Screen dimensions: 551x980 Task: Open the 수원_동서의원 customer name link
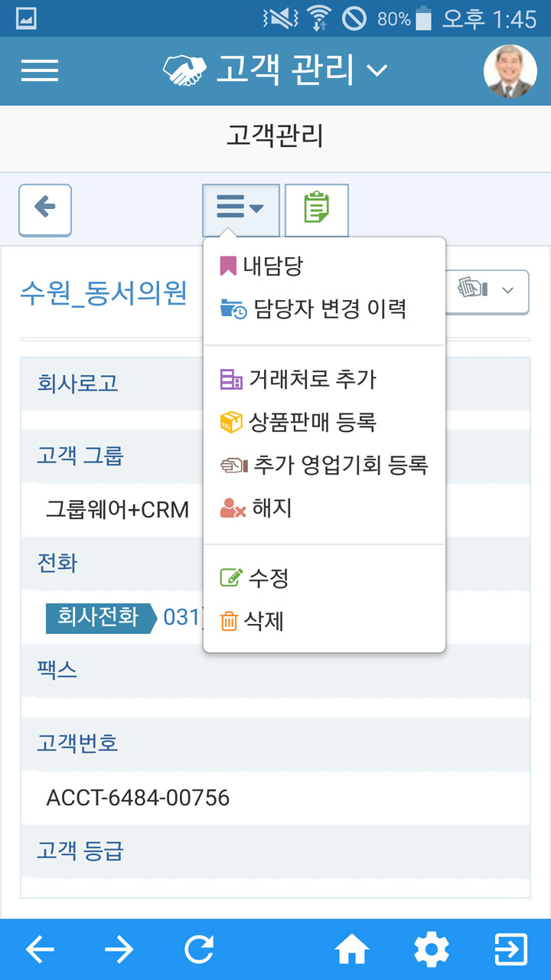coord(104,292)
